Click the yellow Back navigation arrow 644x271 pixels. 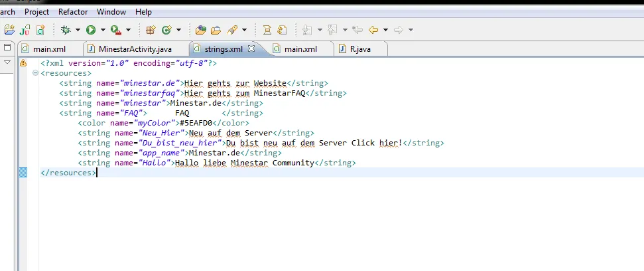373,30
